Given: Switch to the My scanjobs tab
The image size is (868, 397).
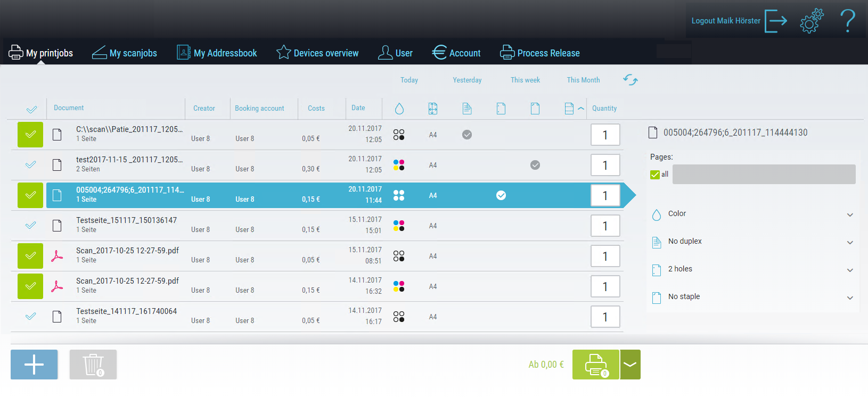Looking at the screenshot, I should tap(125, 53).
